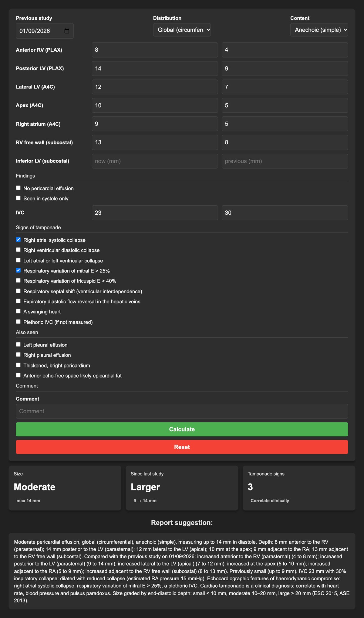Image resolution: width=364 pixels, height=618 pixels.
Task: Check A swinging heart
Action: (x=18, y=311)
